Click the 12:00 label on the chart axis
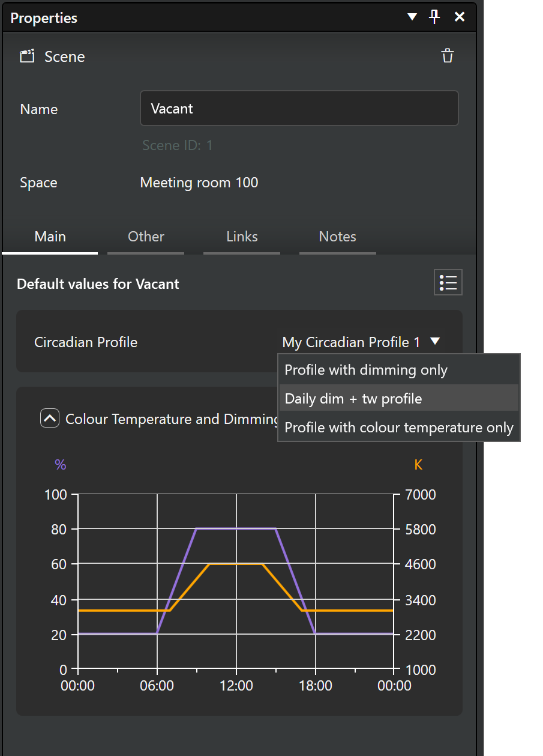 (x=236, y=686)
